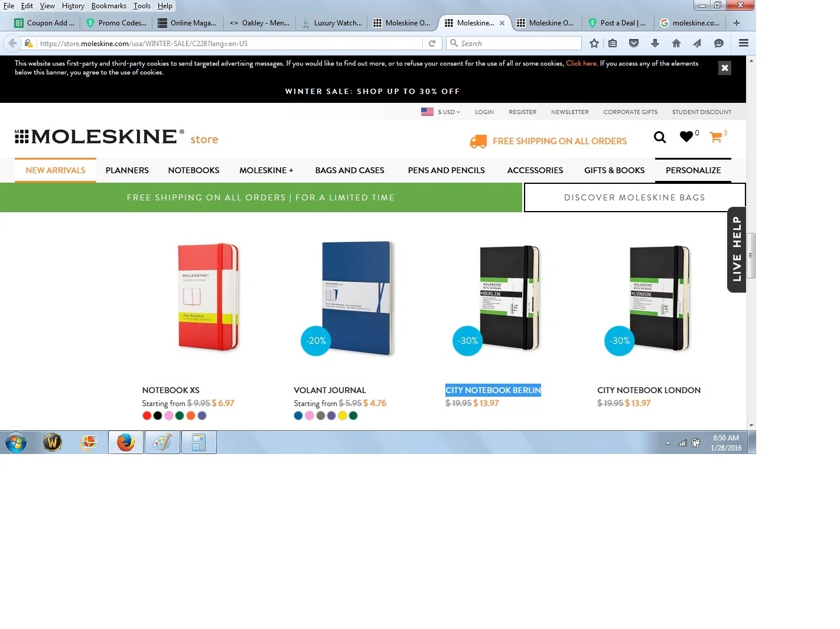Screen dimensions: 840x629
Task: Go to the Firefox home icon
Action: pos(676,43)
